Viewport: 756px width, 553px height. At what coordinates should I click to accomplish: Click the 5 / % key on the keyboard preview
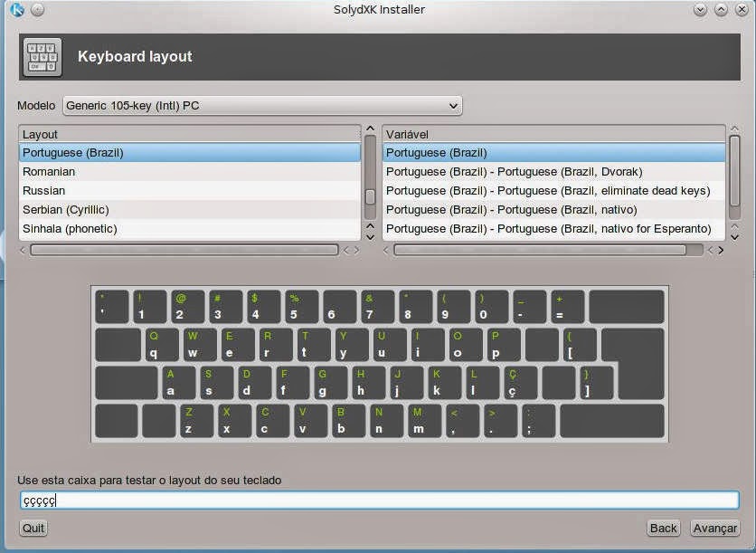pos(302,307)
